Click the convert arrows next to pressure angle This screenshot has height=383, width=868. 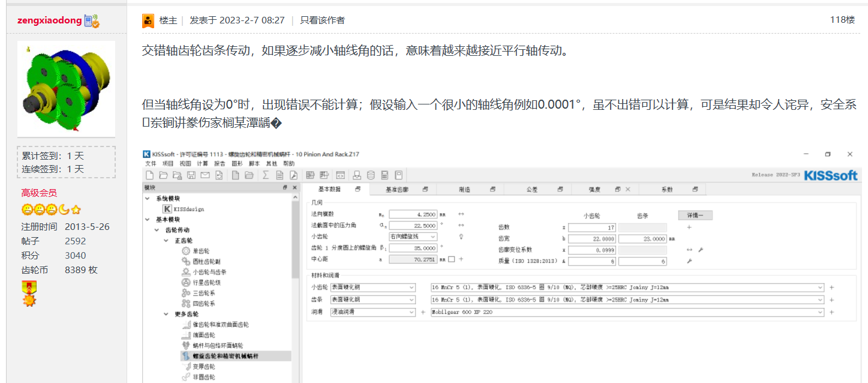coord(461,225)
